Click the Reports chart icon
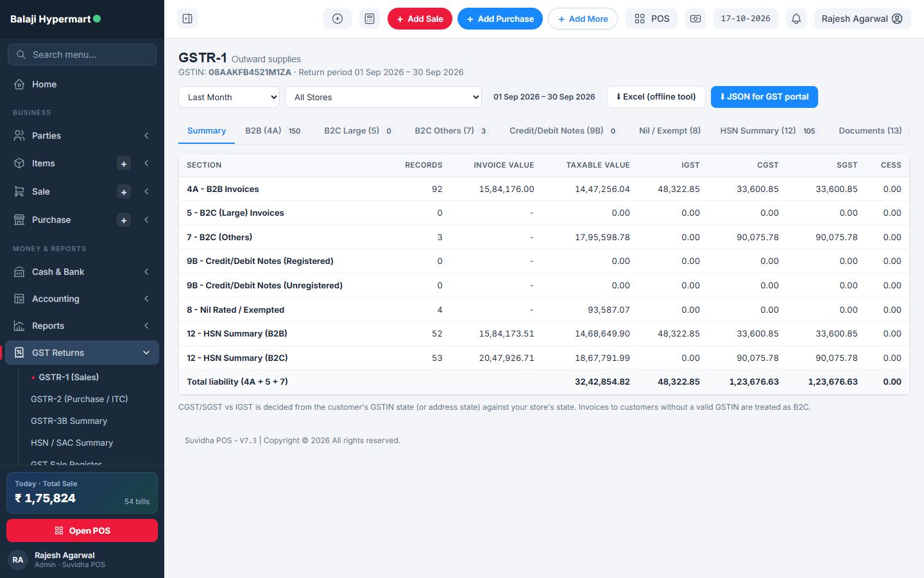The height and width of the screenshot is (578, 924). pyautogui.click(x=19, y=326)
